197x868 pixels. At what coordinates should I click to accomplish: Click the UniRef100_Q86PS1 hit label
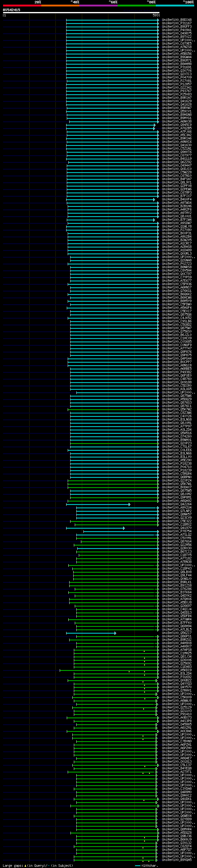pos(177,636)
